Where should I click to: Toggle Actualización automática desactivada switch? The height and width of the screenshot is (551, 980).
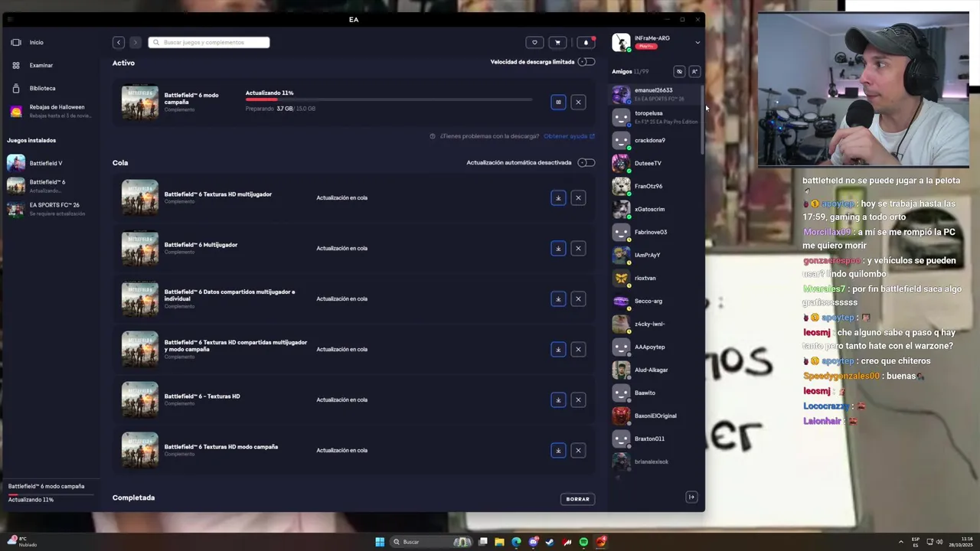pos(586,163)
